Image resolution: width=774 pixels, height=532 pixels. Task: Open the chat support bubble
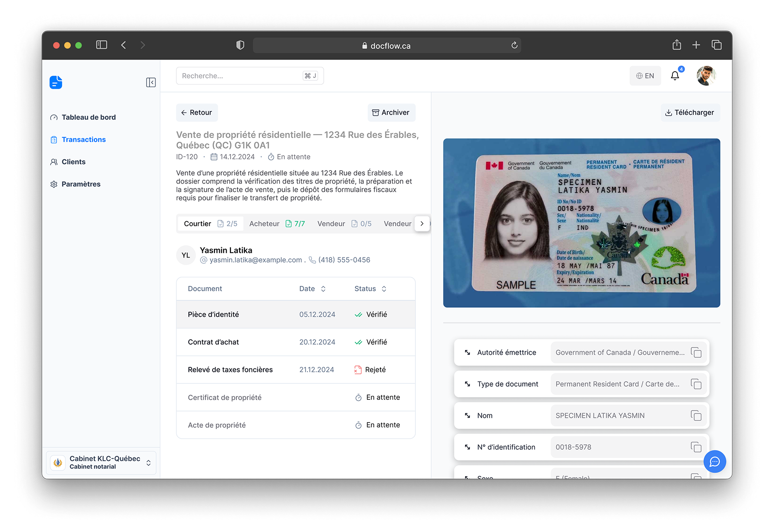714,462
